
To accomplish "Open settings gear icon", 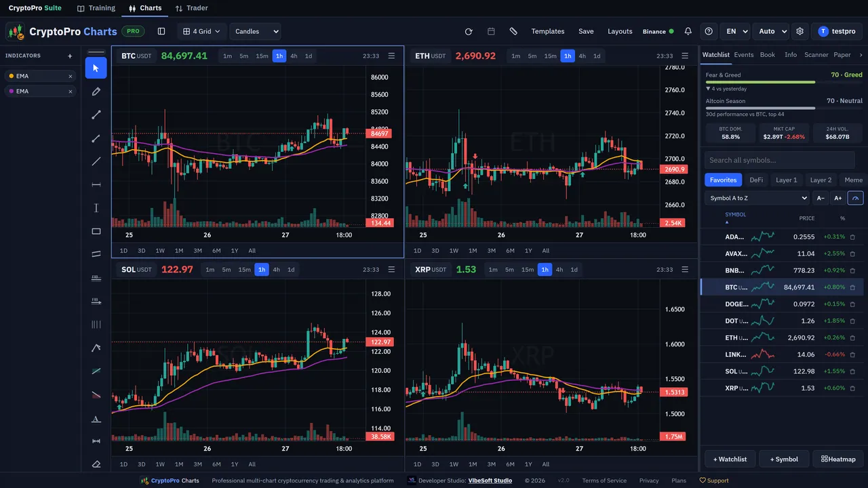I will [x=800, y=31].
